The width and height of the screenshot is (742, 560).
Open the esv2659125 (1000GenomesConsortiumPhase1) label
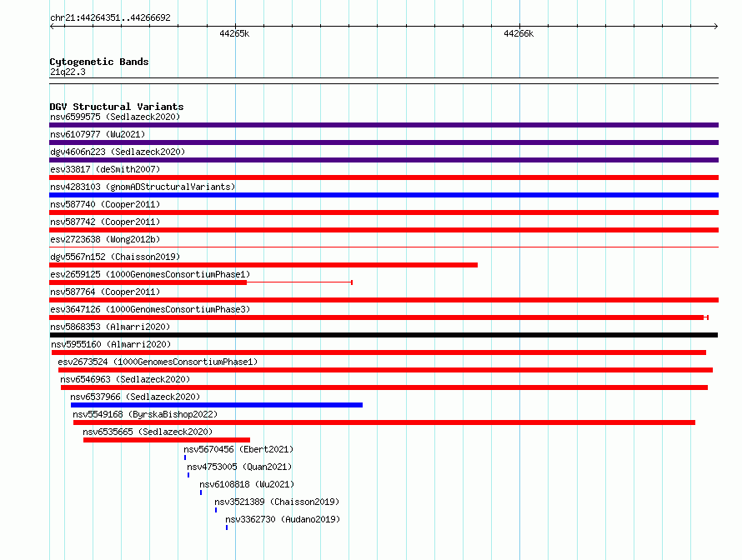(150, 274)
